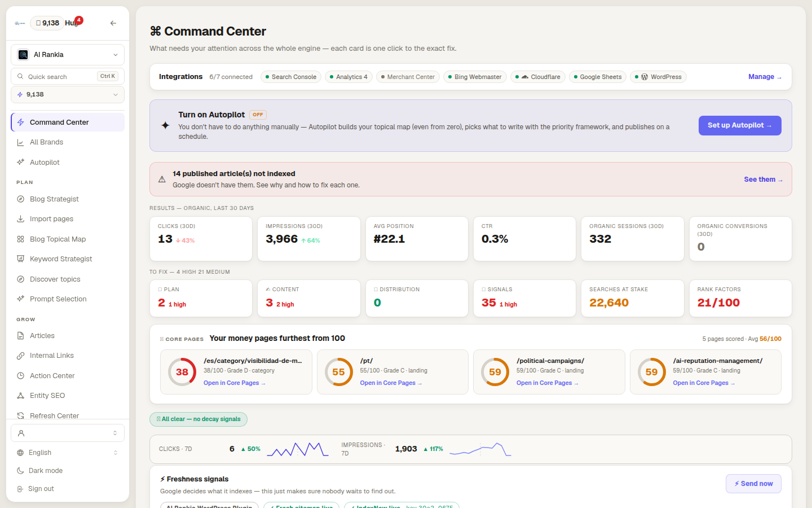
Task: Click the Blog Topical Map grid icon
Action: [20, 239]
